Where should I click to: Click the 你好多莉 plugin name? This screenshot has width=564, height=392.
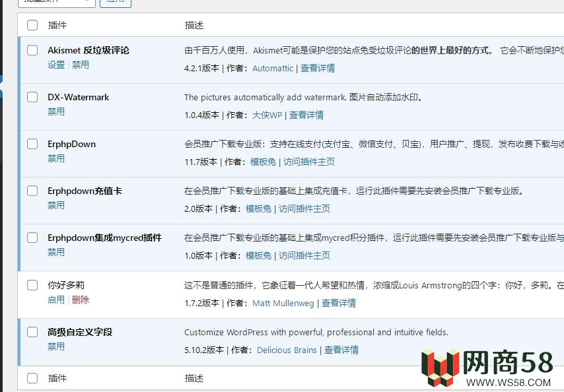[66, 285]
